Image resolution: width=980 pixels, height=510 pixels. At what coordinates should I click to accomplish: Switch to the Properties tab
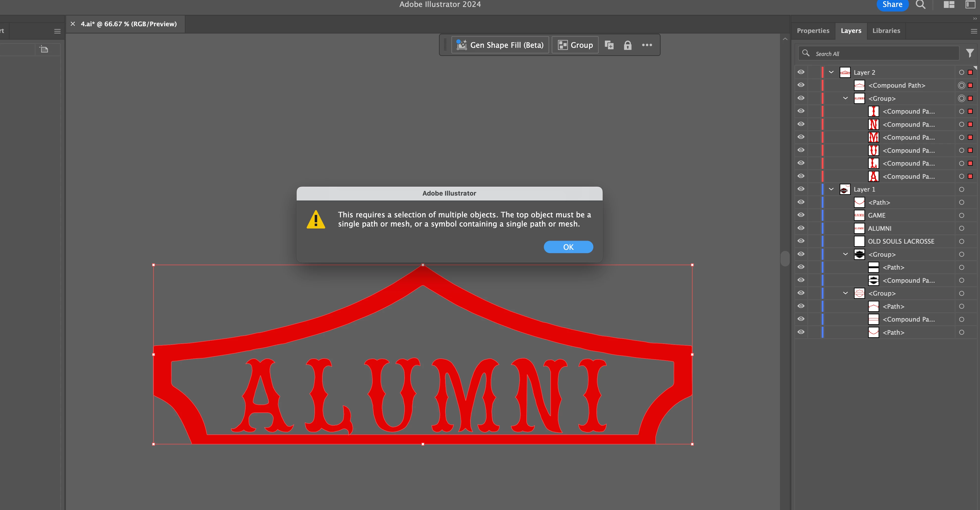tap(813, 31)
